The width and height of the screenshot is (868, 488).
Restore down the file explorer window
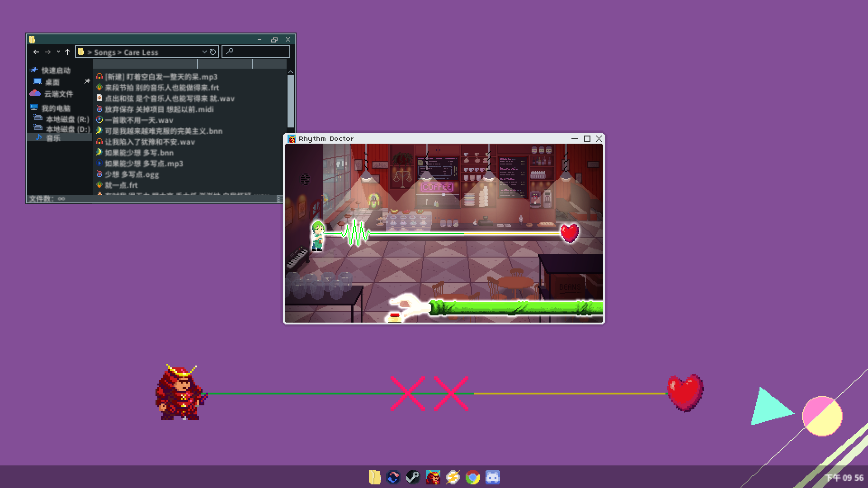click(274, 40)
